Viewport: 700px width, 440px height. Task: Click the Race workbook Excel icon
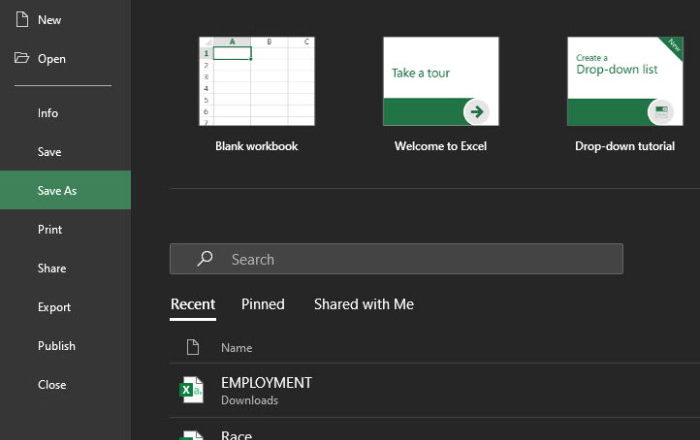point(191,435)
